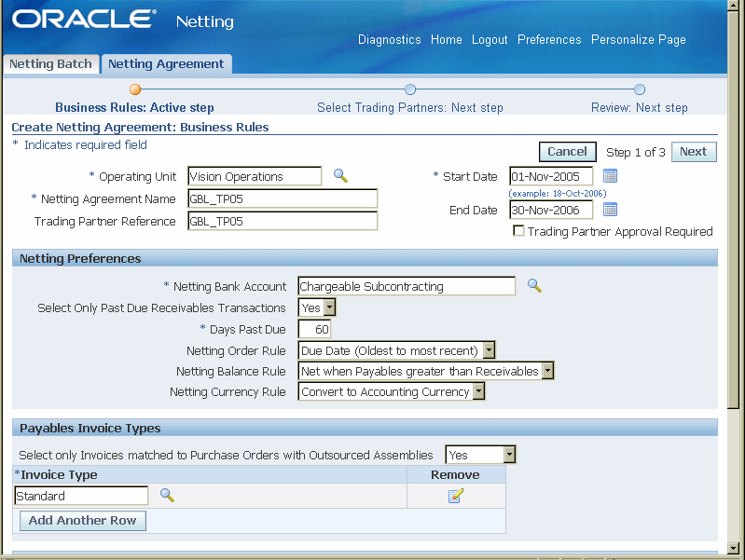
Task: Click the Remove column header
Action: click(x=455, y=474)
